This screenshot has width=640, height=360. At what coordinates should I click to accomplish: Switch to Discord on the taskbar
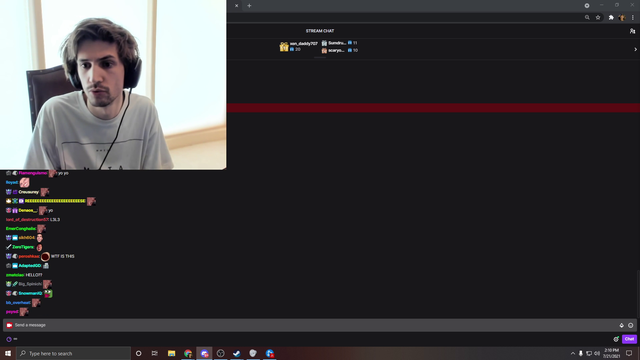pyautogui.click(x=204, y=353)
